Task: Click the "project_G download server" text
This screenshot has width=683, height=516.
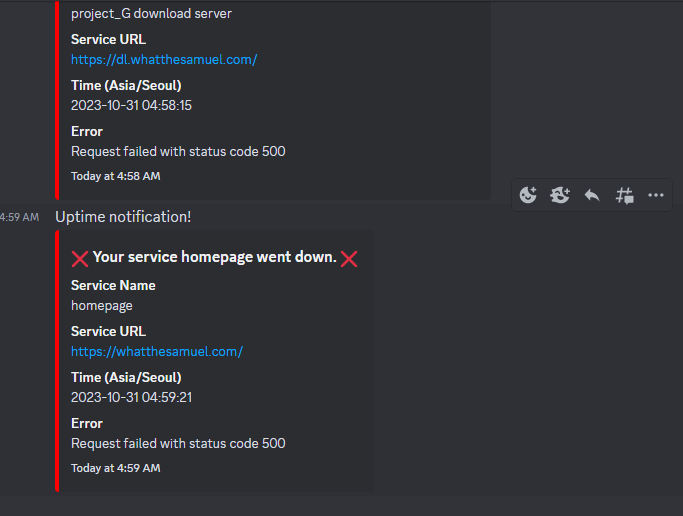Action: tap(152, 14)
